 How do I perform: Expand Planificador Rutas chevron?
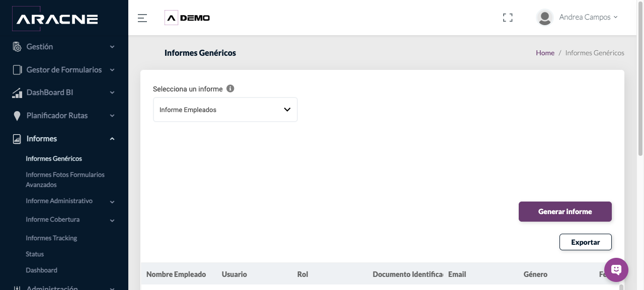pos(112,116)
